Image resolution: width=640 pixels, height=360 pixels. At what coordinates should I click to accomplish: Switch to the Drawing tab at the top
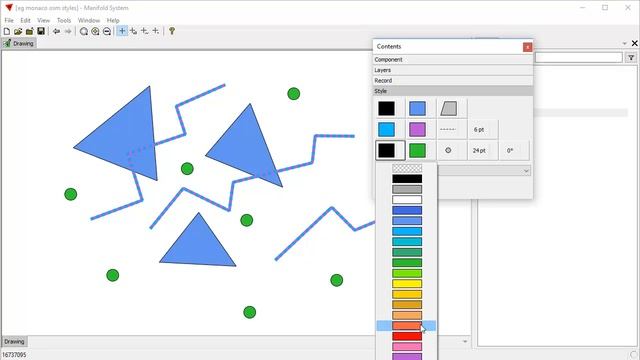point(19,43)
